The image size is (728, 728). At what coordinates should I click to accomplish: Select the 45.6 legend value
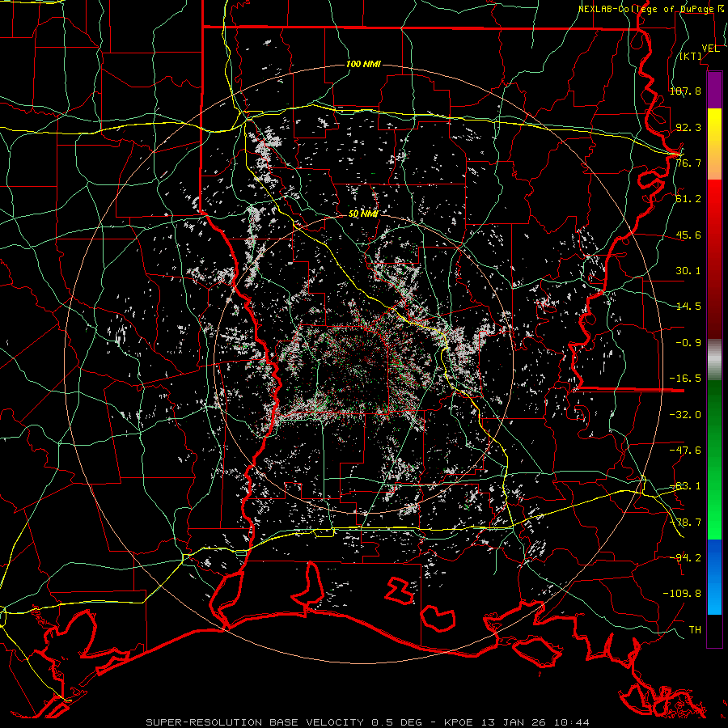pyautogui.click(x=688, y=235)
